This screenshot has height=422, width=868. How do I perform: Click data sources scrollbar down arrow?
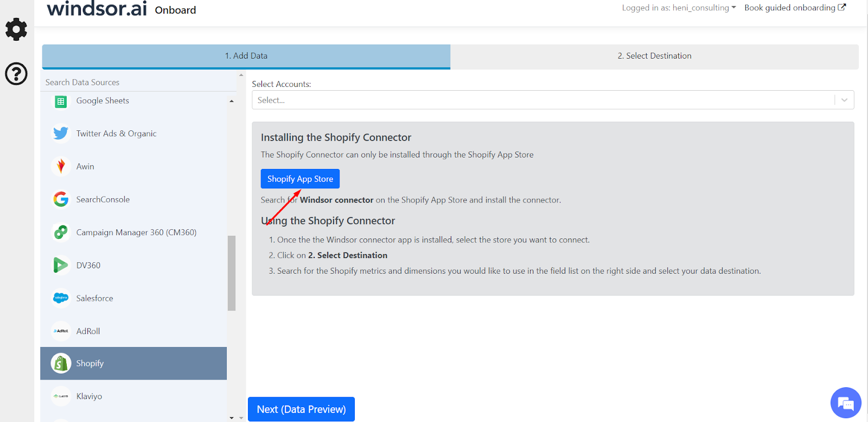pyautogui.click(x=232, y=418)
